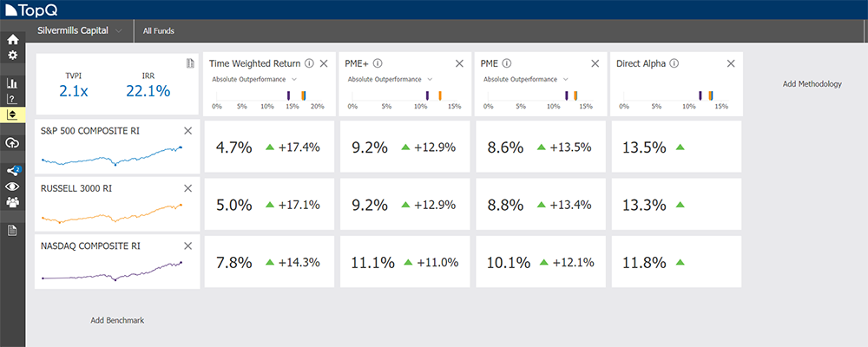Screen dimensions: 868x347
Task: Open the bar chart analytics icon
Action: point(12,83)
